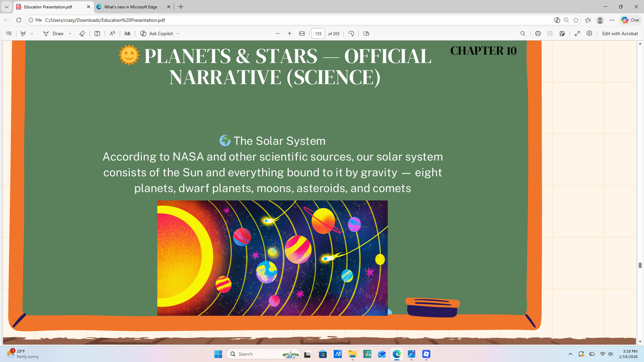Click the address bar URL
644x362 pixels.
[105, 20]
